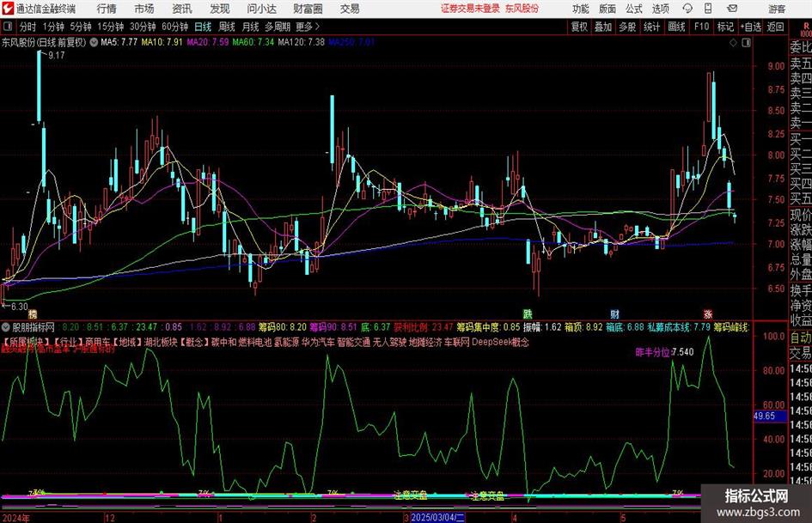This screenshot has width=812, height=523.
Task: Click the 叠加 overlay toolbar button
Action: coord(603,27)
